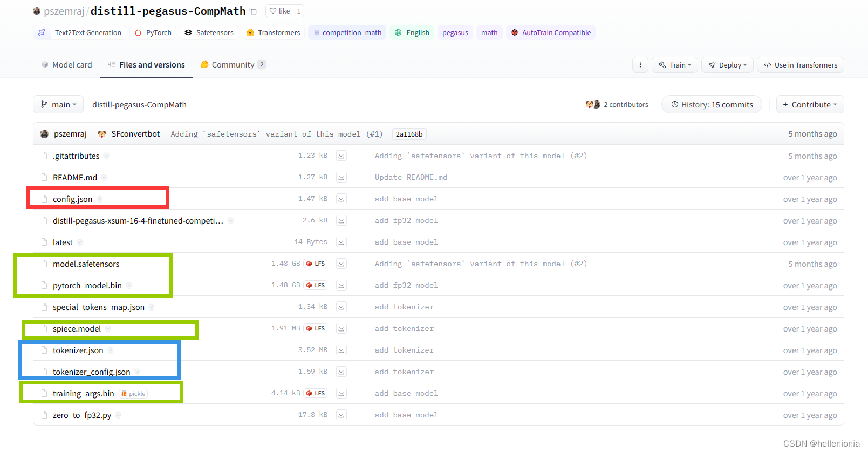Open the Community tab
This screenshot has height=452, width=868.
[x=233, y=65]
